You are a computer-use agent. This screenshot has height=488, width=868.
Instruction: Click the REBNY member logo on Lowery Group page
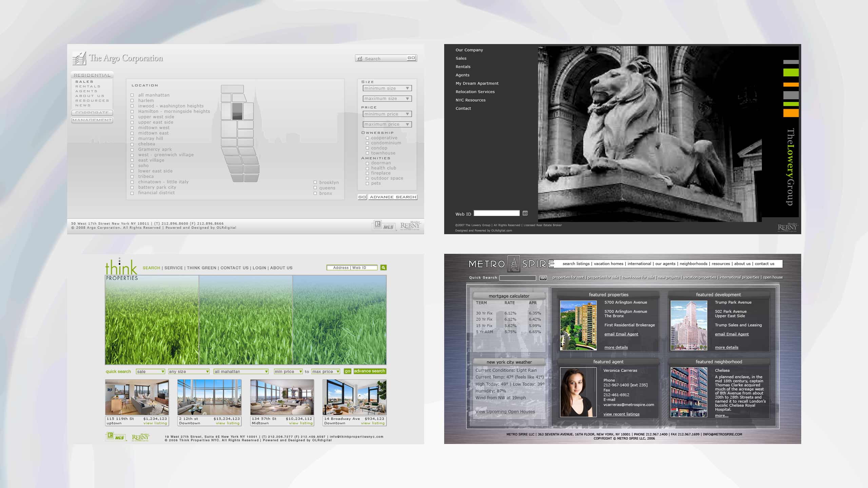787,227
